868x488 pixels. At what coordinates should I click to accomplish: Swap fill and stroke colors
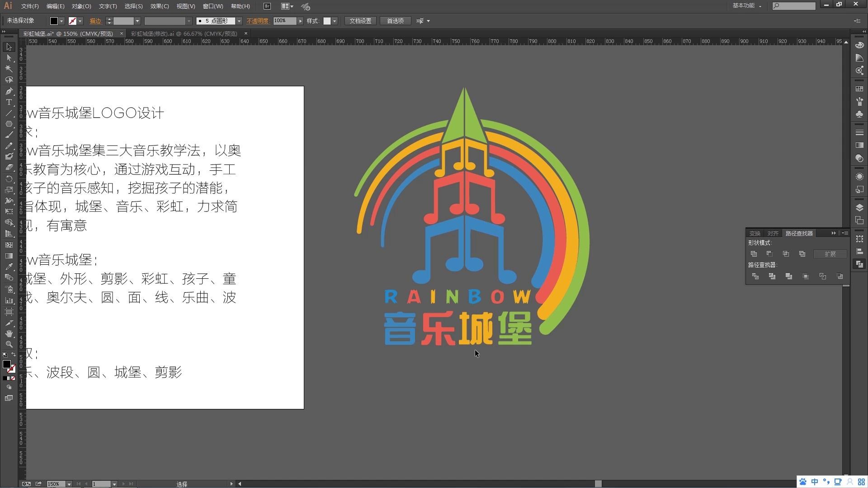click(x=13, y=355)
